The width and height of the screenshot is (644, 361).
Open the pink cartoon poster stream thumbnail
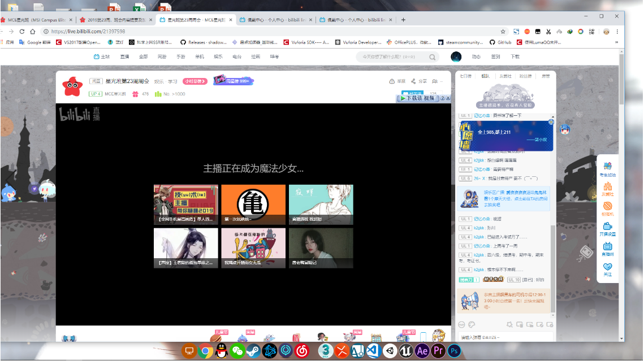tap(253, 248)
